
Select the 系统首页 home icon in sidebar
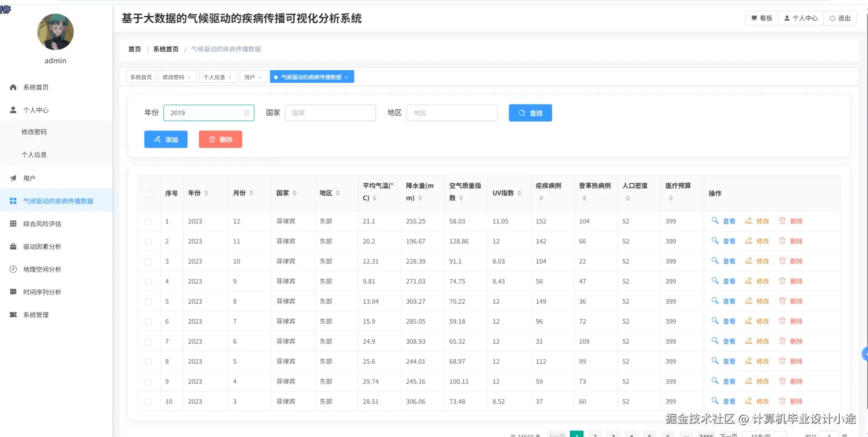13,87
